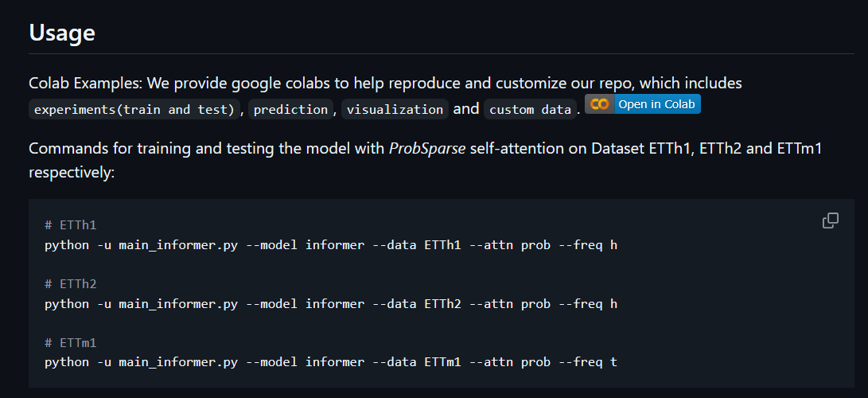Select the 'custom data' inline code label
The image size is (868, 398).
coord(530,110)
